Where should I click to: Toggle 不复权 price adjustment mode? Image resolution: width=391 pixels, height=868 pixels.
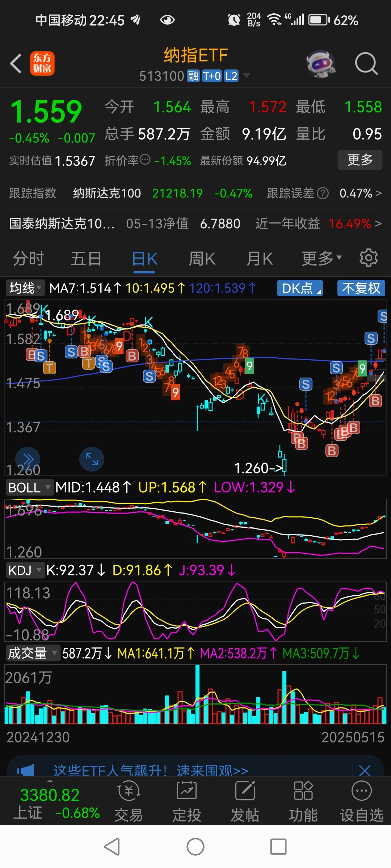361,288
